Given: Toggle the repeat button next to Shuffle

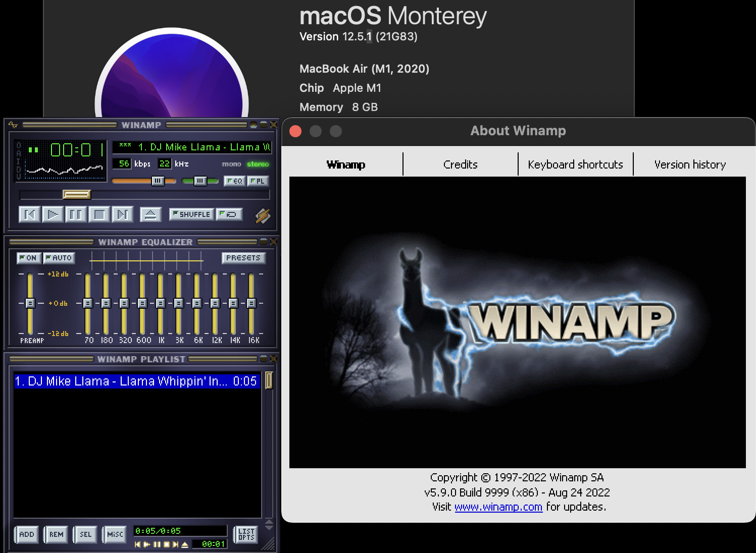Looking at the screenshot, I should [229, 214].
